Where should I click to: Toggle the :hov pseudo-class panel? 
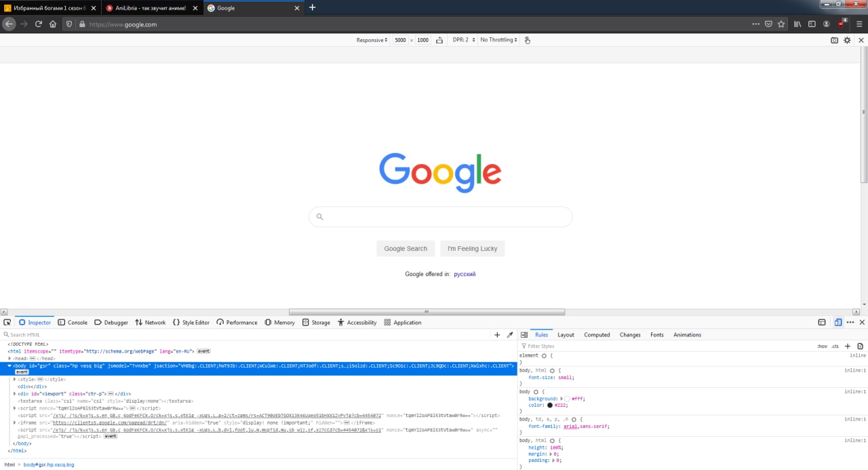[x=822, y=346]
